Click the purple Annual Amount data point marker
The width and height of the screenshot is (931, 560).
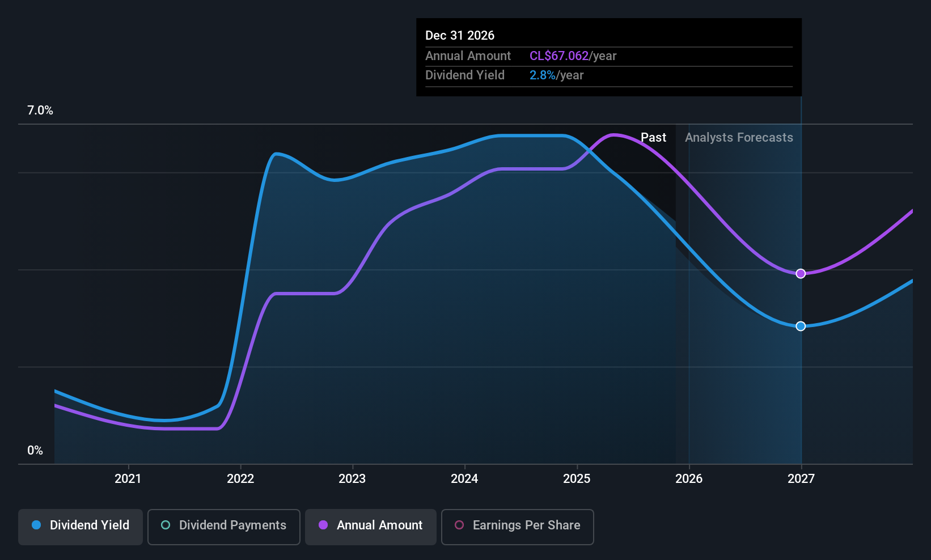(x=801, y=274)
